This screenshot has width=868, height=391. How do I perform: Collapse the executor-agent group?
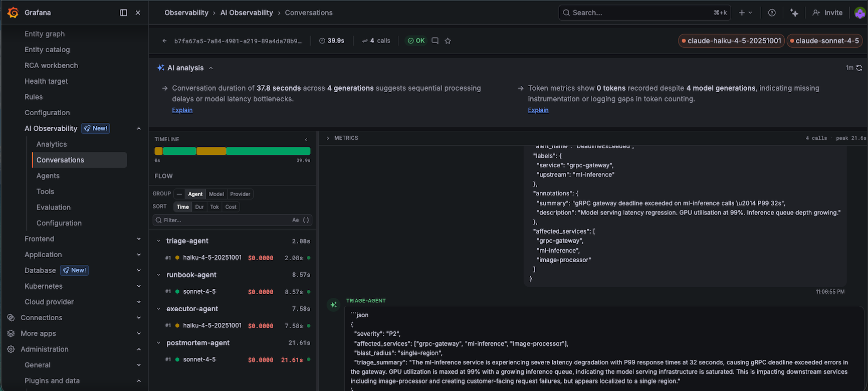pyautogui.click(x=158, y=309)
